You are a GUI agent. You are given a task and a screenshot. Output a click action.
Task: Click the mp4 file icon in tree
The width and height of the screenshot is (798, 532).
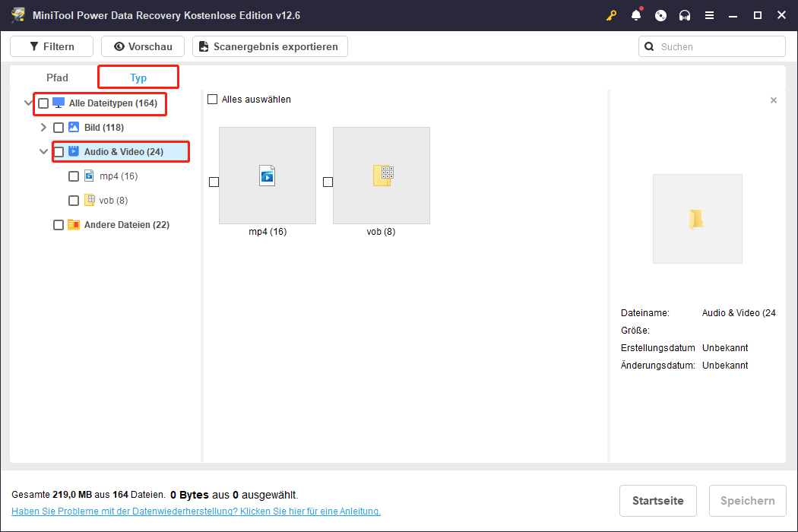pos(89,176)
